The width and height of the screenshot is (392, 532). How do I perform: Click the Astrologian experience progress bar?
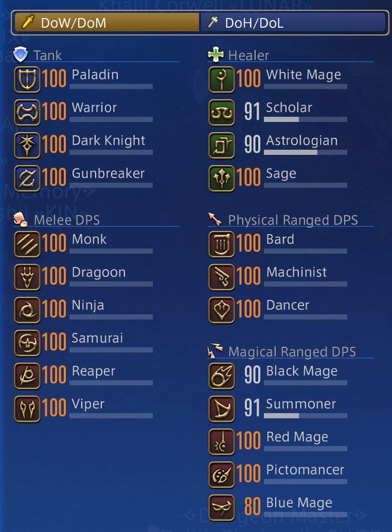(x=305, y=152)
